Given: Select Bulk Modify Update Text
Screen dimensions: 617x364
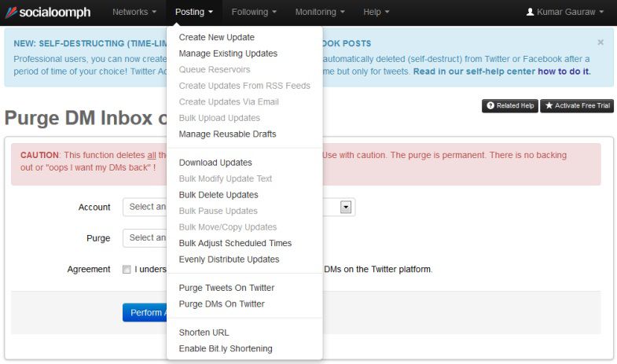Looking at the screenshot, I should (225, 178).
